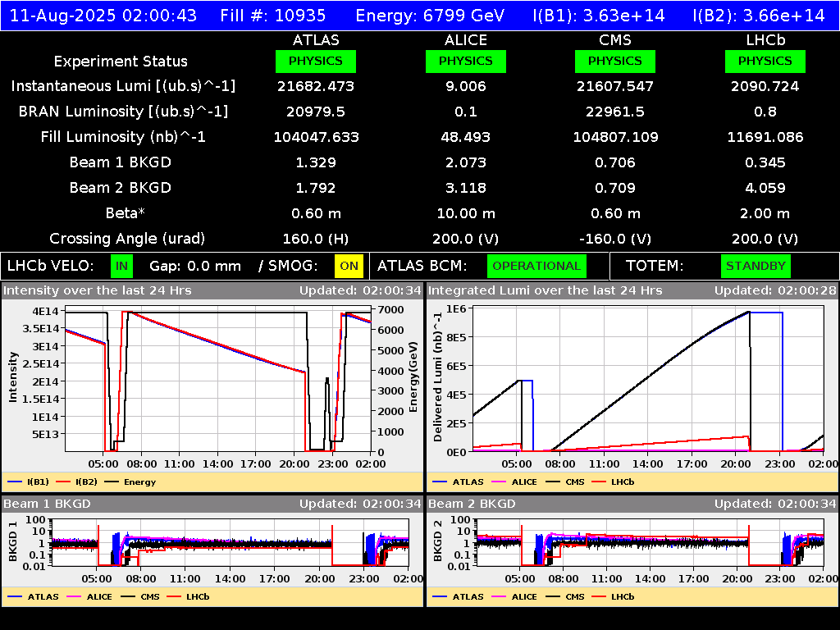
Task: Select the date-time text 11-Aug-2025 02:00:43
Action: [103, 16]
